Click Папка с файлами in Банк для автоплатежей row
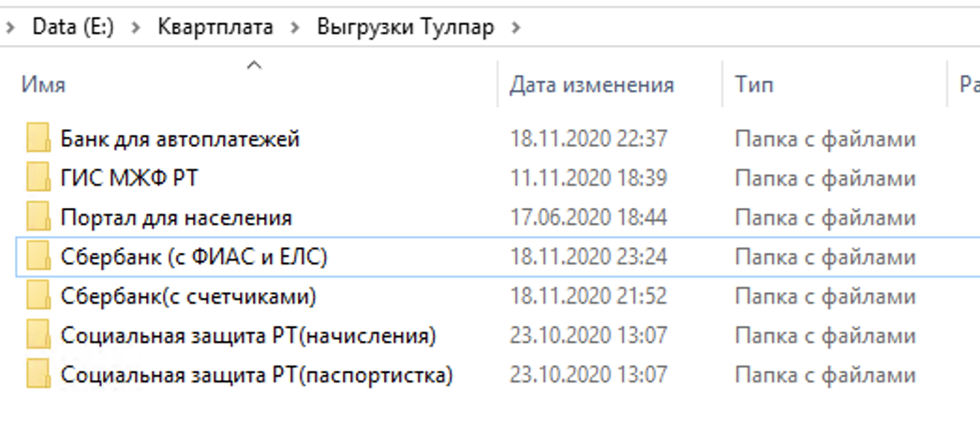 (825, 139)
